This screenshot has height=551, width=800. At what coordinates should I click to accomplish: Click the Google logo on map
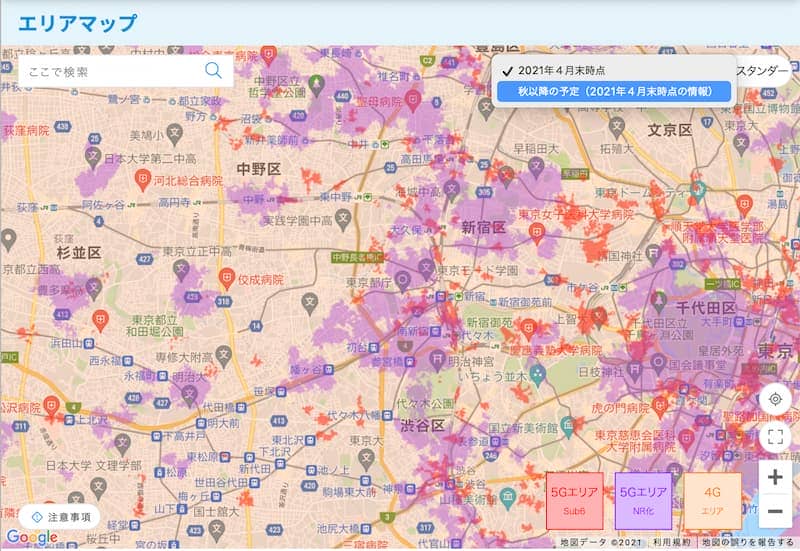click(32, 538)
